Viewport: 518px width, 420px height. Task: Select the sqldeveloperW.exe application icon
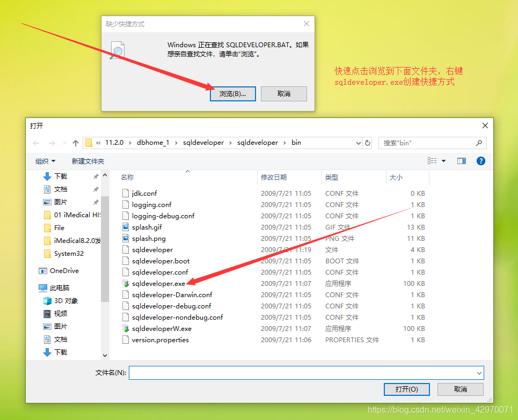(x=126, y=328)
